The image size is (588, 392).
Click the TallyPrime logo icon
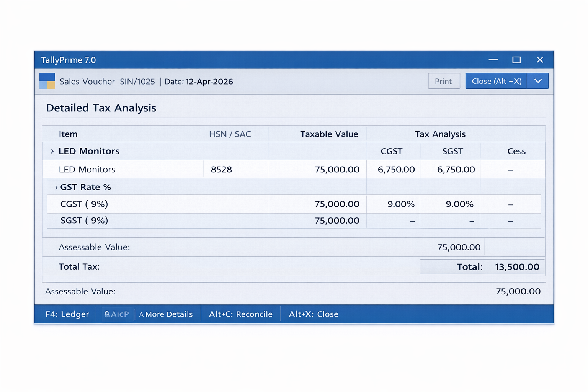pos(47,81)
